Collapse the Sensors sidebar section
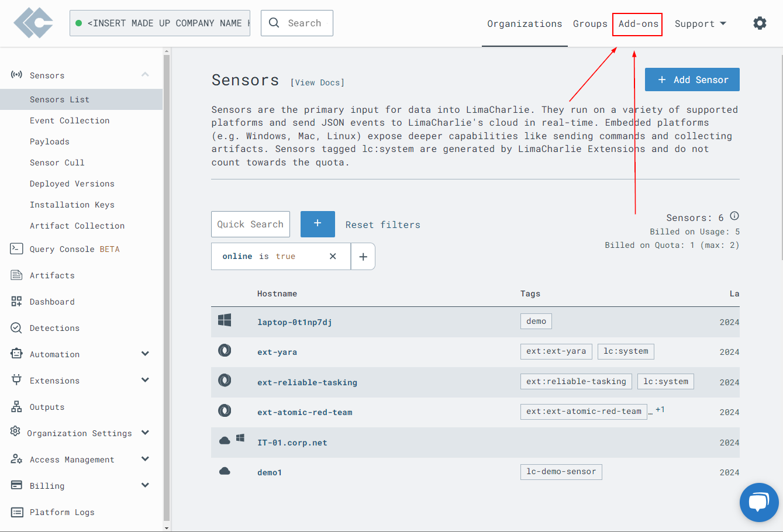The image size is (783, 532). point(145,74)
